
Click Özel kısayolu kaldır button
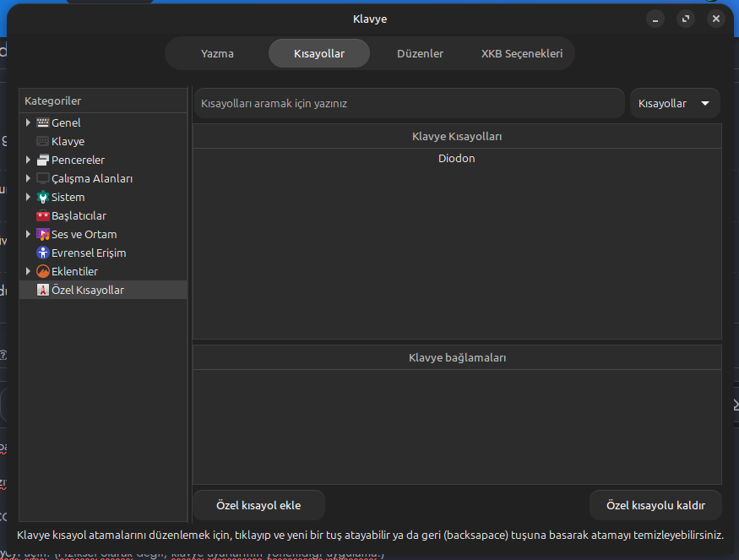[655, 505]
